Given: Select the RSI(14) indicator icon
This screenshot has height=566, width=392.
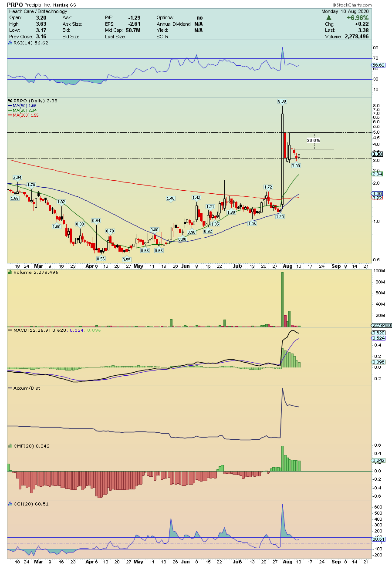Looking at the screenshot, I should point(9,43).
